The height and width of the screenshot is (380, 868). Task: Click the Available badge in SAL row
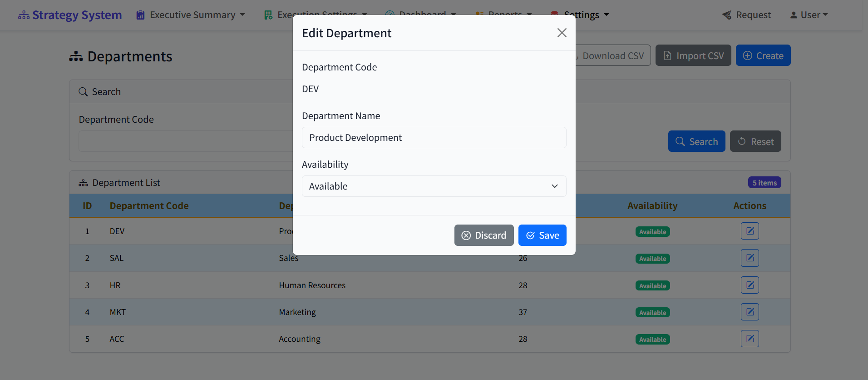tap(652, 259)
